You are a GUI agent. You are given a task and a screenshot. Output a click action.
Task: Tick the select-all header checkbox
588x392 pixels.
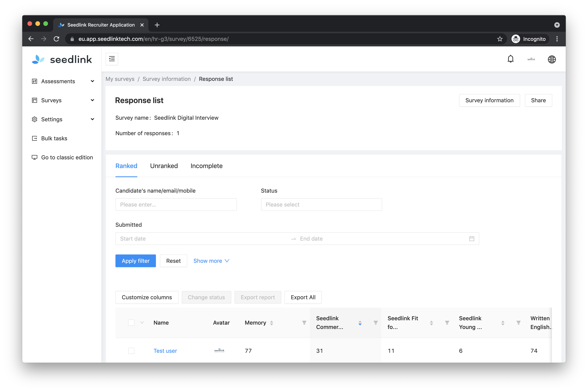click(x=131, y=323)
